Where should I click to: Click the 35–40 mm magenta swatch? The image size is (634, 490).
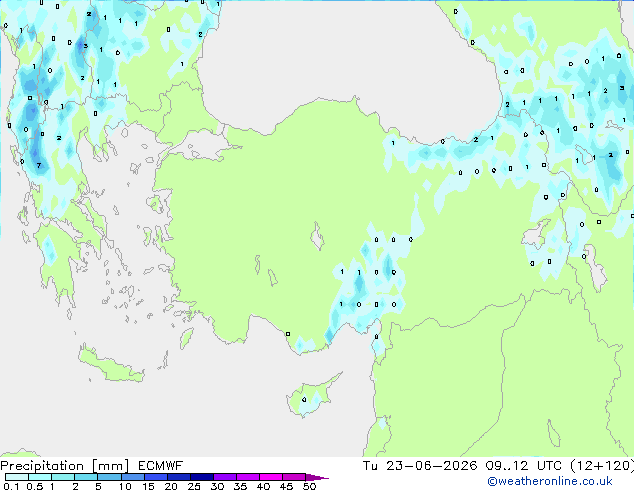[247, 477]
